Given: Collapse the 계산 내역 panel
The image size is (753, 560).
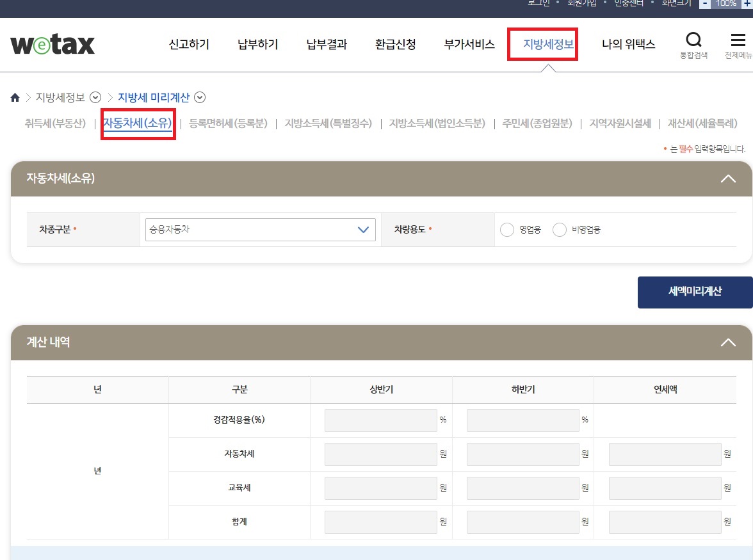Looking at the screenshot, I should click(x=728, y=342).
